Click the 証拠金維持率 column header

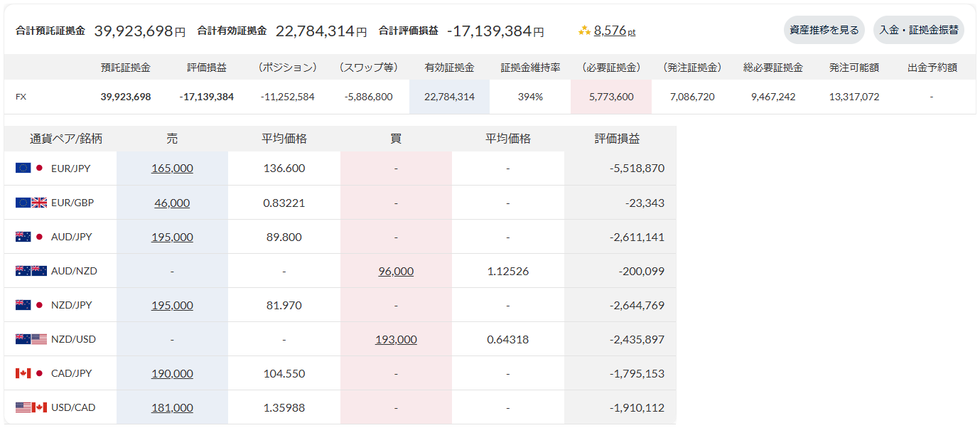tap(530, 68)
